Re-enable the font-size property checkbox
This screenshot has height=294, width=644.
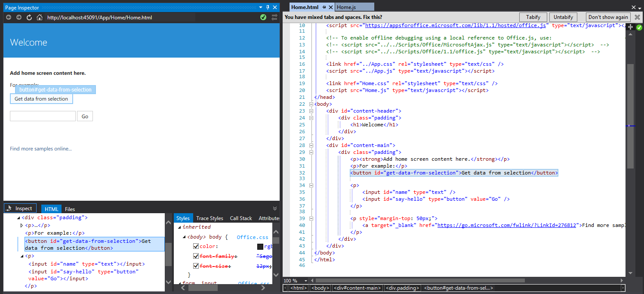coord(196,266)
